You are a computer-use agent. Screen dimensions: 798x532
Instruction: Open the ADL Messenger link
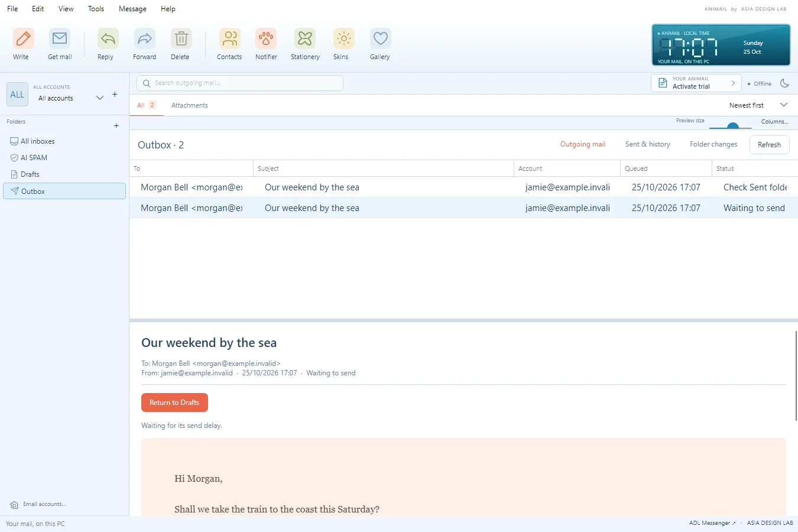coord(712,523)
